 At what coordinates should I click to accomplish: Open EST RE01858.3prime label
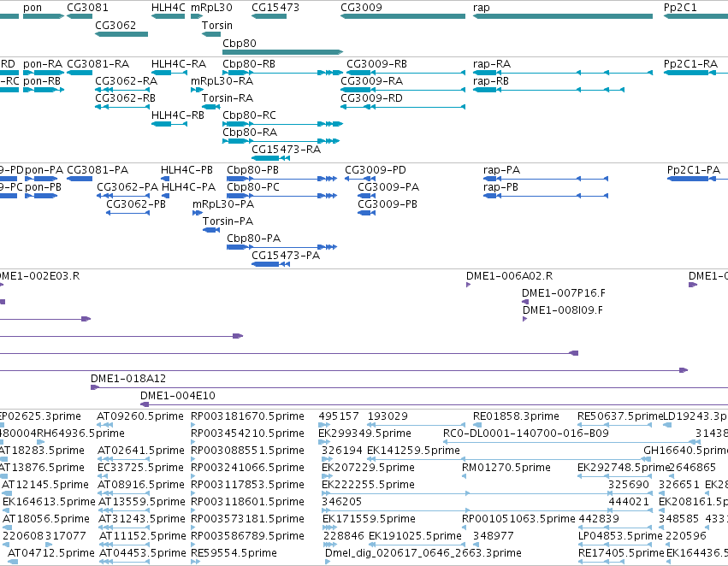516,416
